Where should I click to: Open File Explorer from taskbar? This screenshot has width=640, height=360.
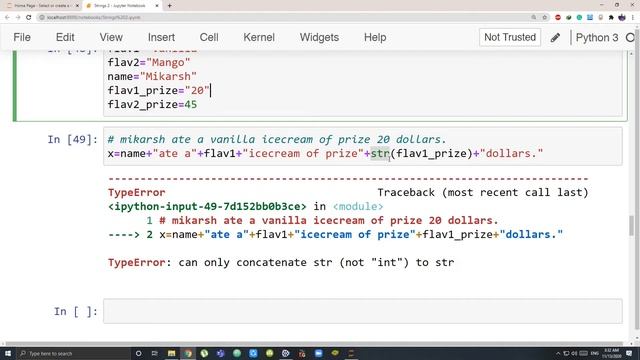(x=171, y=353)
